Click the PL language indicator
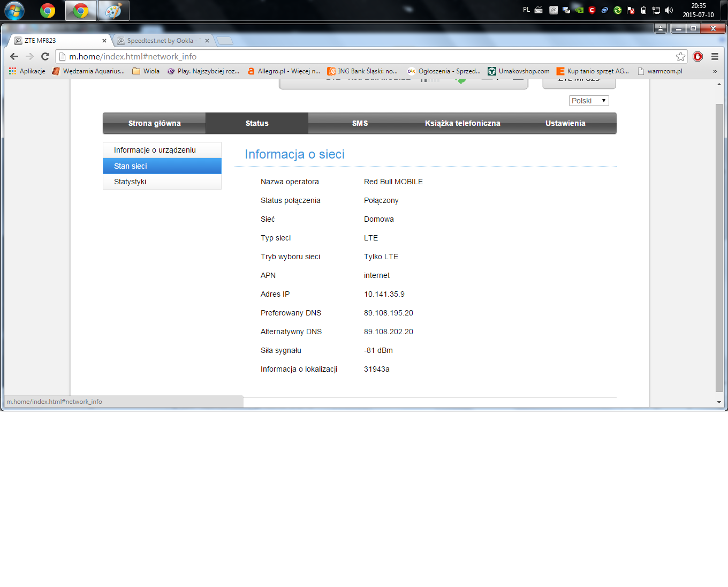The height and width of the screenshot is (587, 728). click(x=526, y=10)
